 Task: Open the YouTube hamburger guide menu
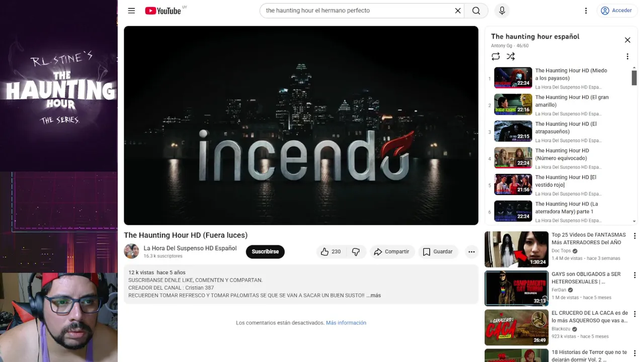point(131,11)
